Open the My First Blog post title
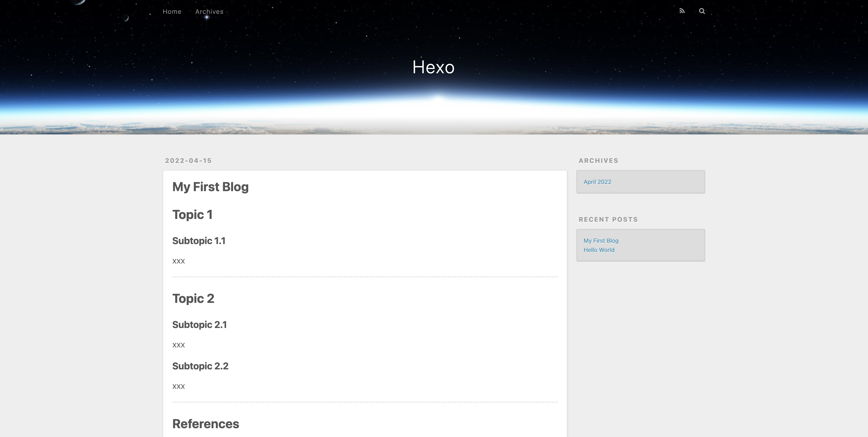 point(211,187)
